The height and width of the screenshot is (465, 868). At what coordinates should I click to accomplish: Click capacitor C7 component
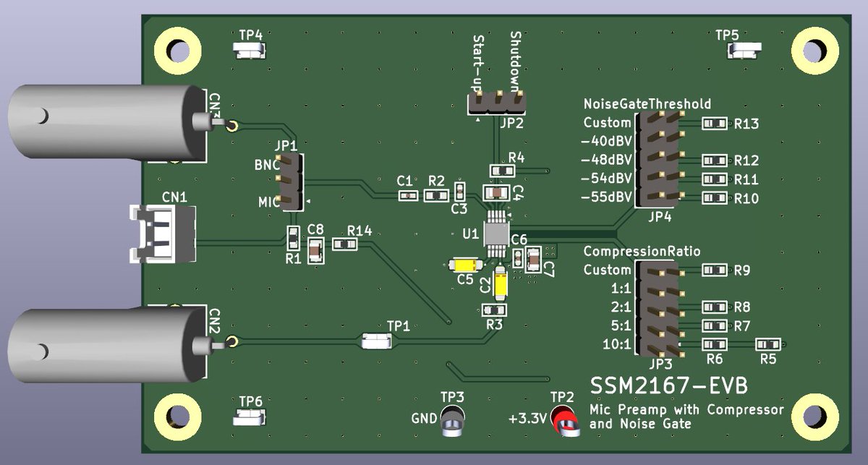pos(534,258)
